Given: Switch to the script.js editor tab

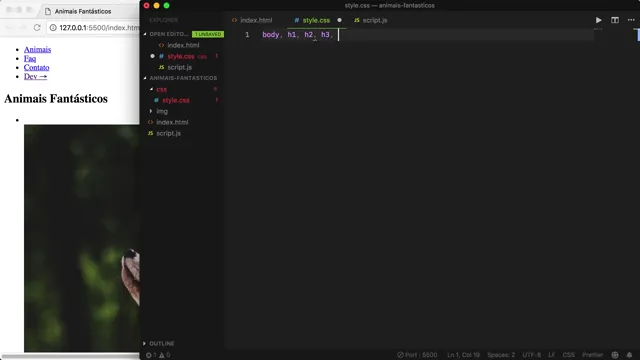Looking at the screenshot, I should (x=371, y=20).
